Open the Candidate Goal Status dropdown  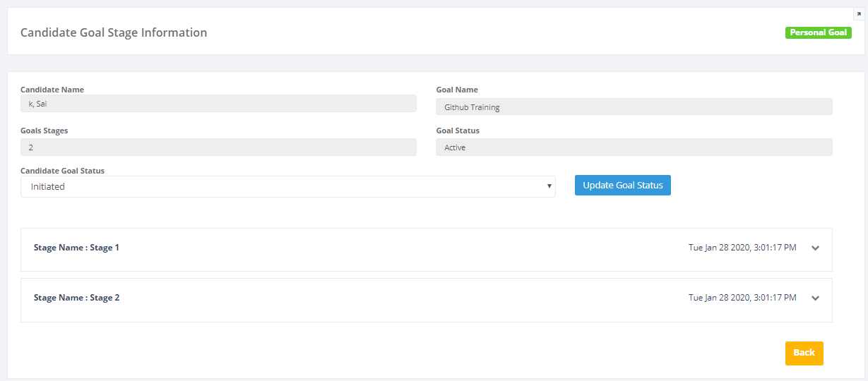tap(287, 186)
